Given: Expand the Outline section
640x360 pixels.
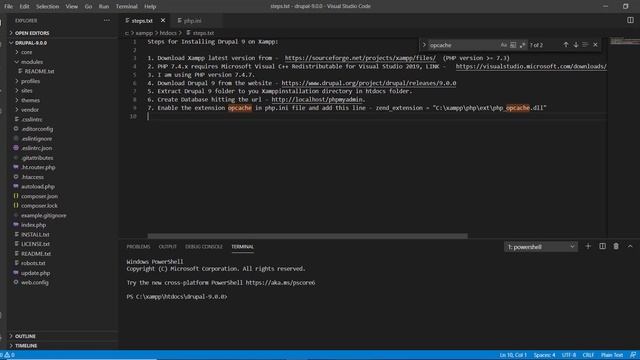Looking at the screenshot, I should (x=25, y=336).
